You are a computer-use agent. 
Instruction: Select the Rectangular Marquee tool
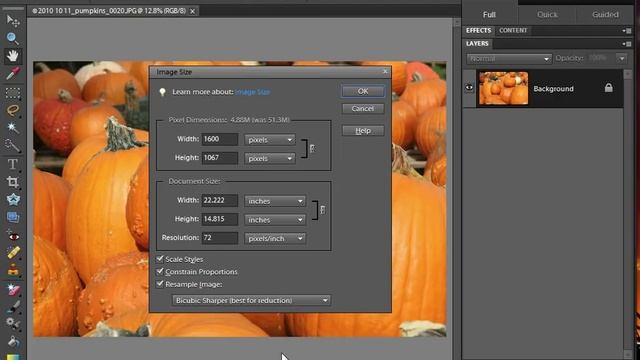[x=13, y=93]
